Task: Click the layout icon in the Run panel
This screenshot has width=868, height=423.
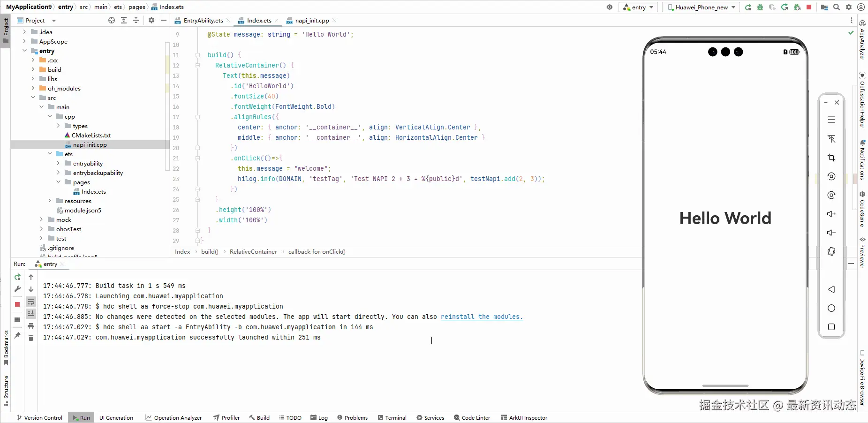Action: [x=17, y=320]
